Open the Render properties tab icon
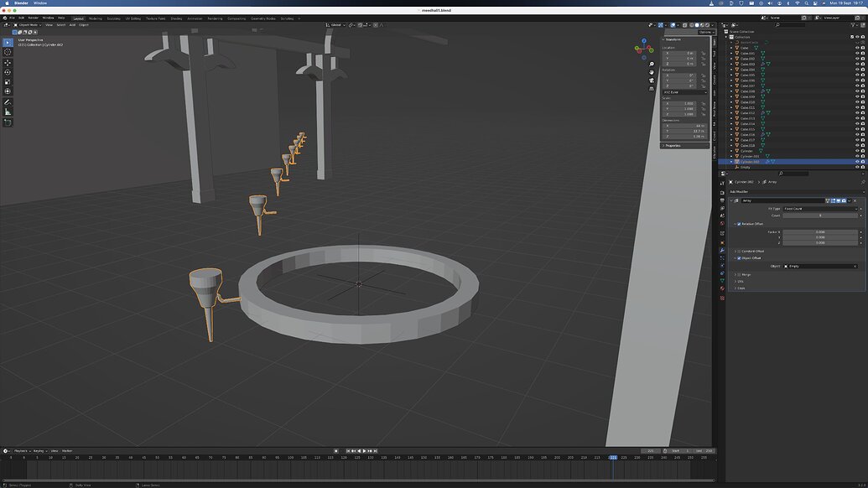Viewport: 868px width, 488px height. [722, 193]
